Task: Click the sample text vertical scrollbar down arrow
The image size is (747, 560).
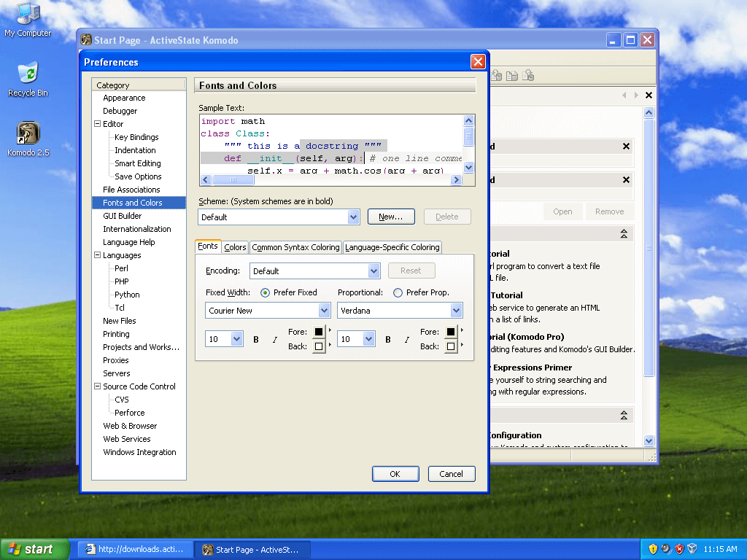Action: tap(468, 167)
